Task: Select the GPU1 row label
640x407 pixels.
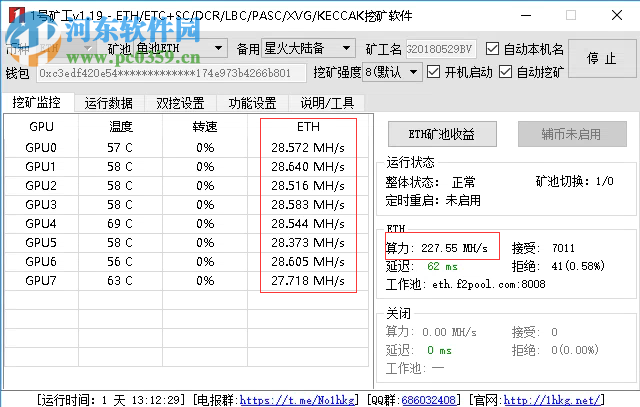Action: (x=41, y=167)
